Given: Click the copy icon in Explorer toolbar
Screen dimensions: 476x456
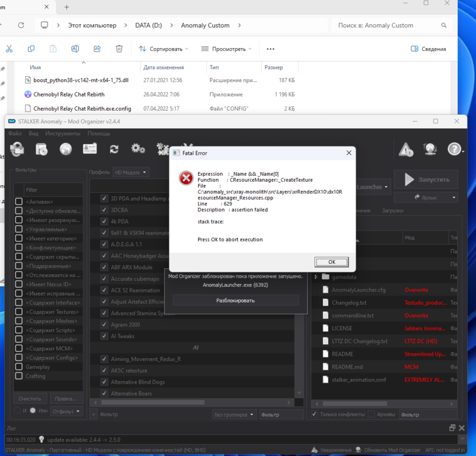Looking at the screenshot, I should pos(31,49).
